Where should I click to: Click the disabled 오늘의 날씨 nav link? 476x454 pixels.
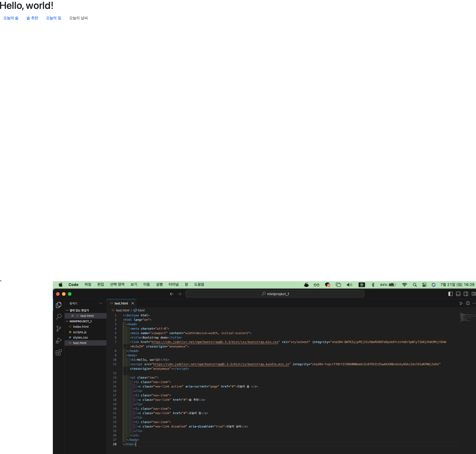tap(78, 18)
